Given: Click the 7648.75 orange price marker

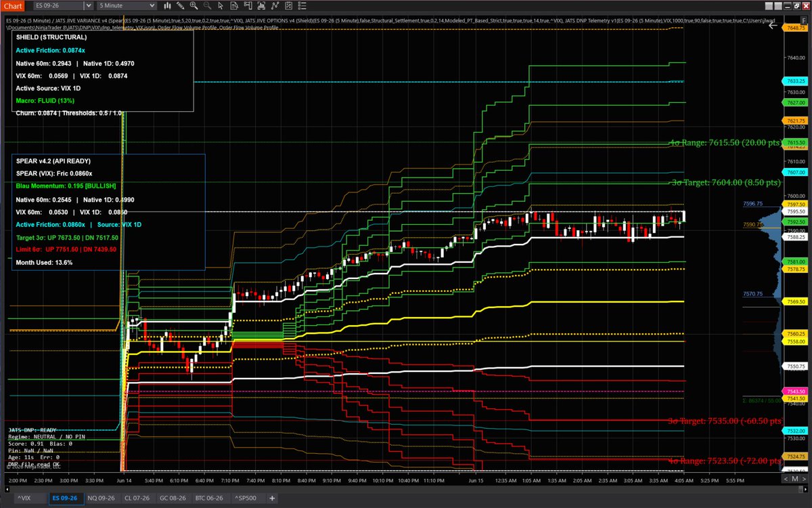Looking at the screenshot, I should [795, 28].
